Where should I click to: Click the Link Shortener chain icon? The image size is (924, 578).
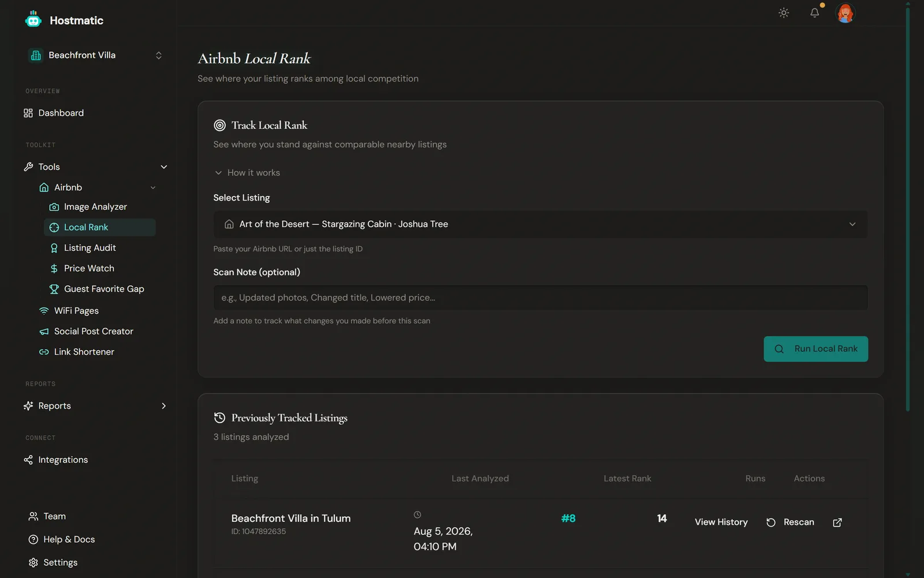tap(44, 352)
